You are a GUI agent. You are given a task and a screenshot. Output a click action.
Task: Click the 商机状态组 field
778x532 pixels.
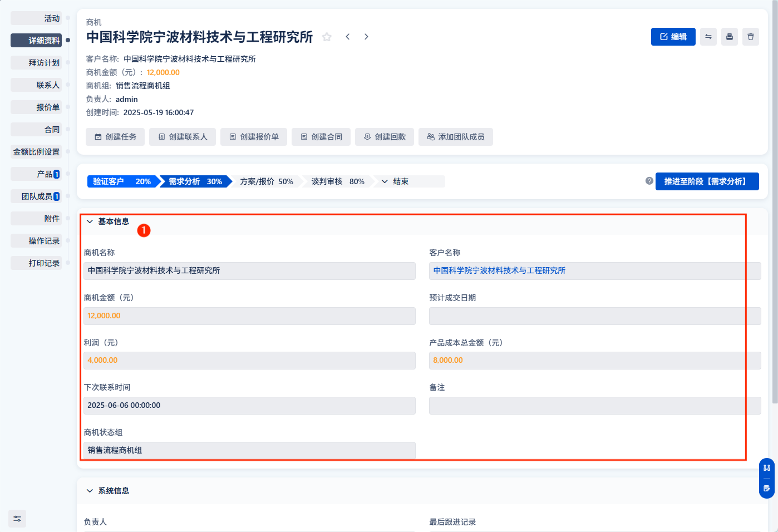tap(249, 450)
